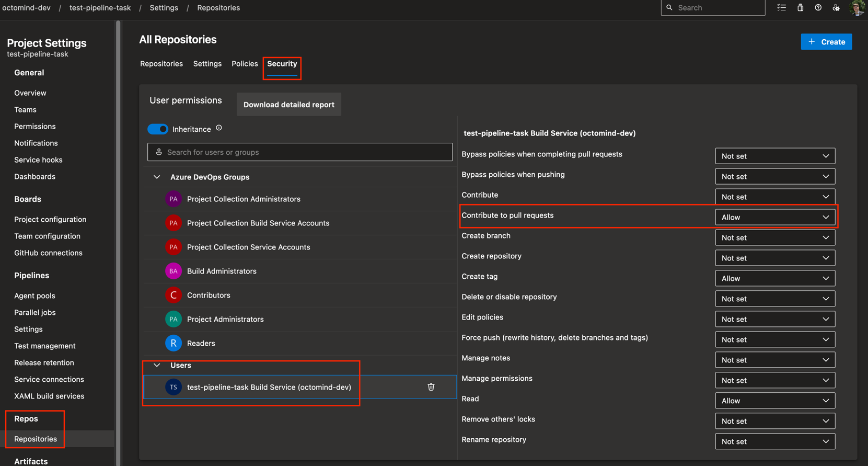Open the Delete or disable repository dropdown

point(775,299)
